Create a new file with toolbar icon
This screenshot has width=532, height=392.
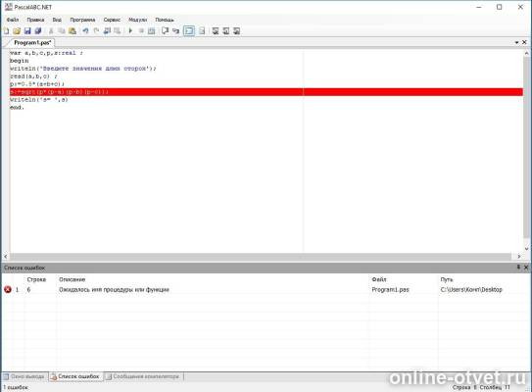tap(6, 31)
